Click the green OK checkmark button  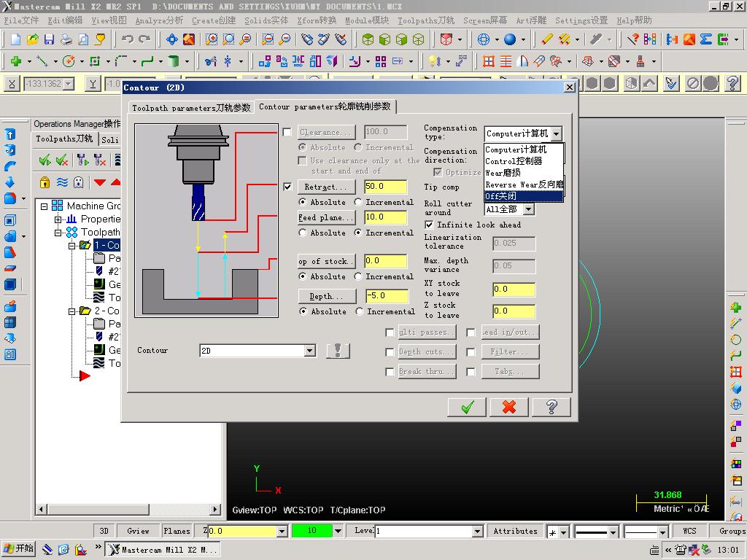point(468,407)
